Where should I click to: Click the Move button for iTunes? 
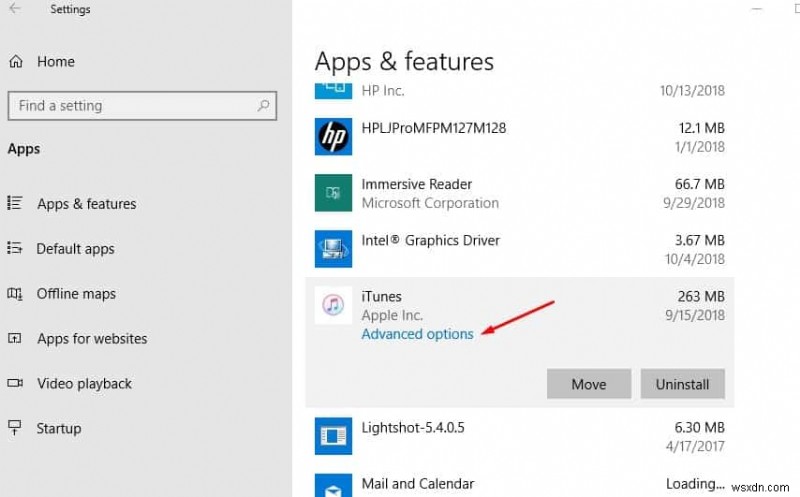tap(589, 384)
